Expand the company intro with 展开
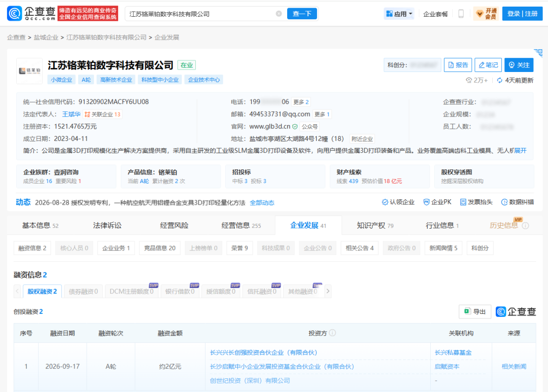This screenshot has width=548, height=392. click(521, 151)
